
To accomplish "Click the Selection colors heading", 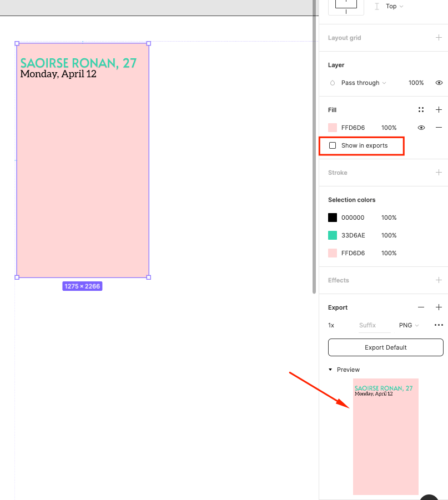I will [351, 200].
